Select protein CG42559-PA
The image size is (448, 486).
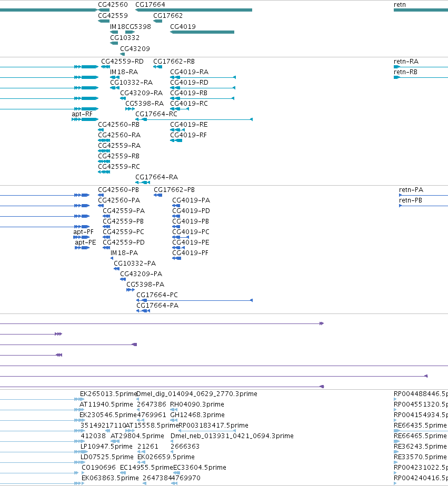click(x=124, y=211)
